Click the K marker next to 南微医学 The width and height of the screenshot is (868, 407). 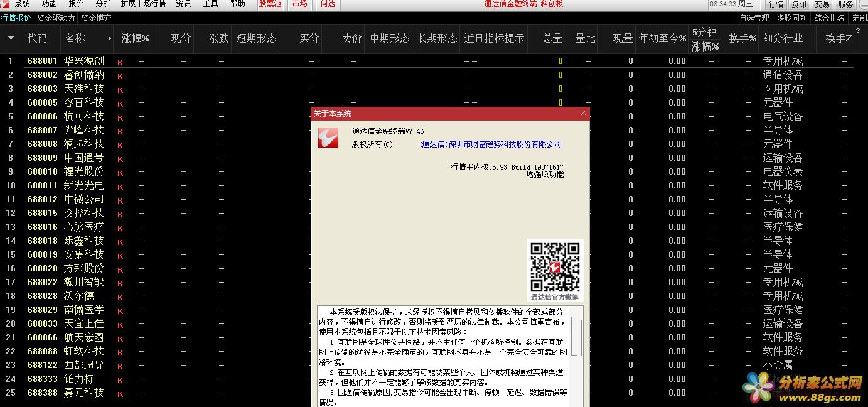pyautogui.click(x=121, y=311)
